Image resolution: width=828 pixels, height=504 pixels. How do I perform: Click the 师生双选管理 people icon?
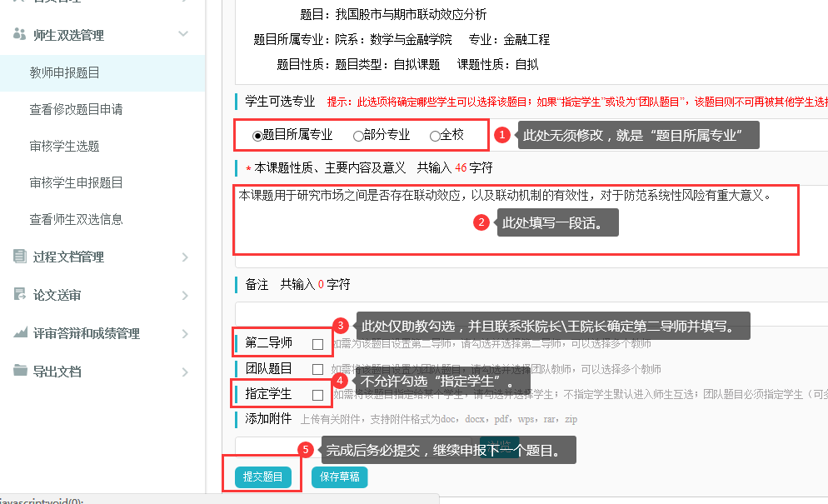coord(20,35)
